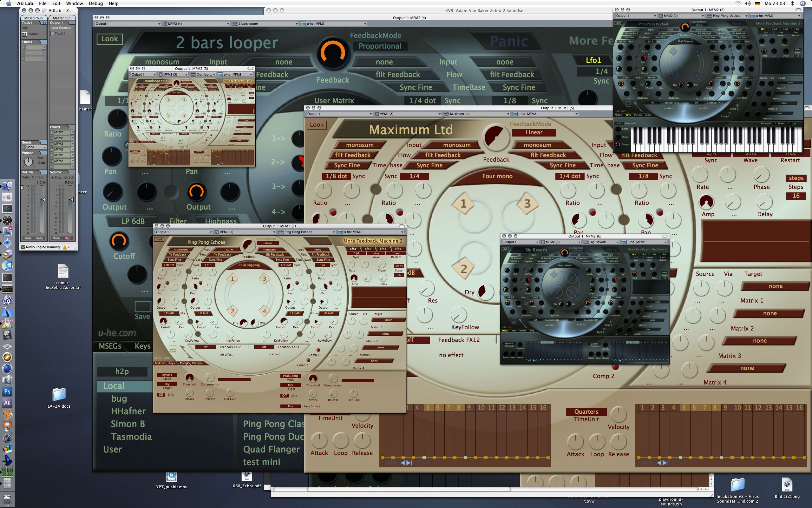Open Mail with the 40 badge
The width and height of the screenshot is (812, 508).
[7, 231]
